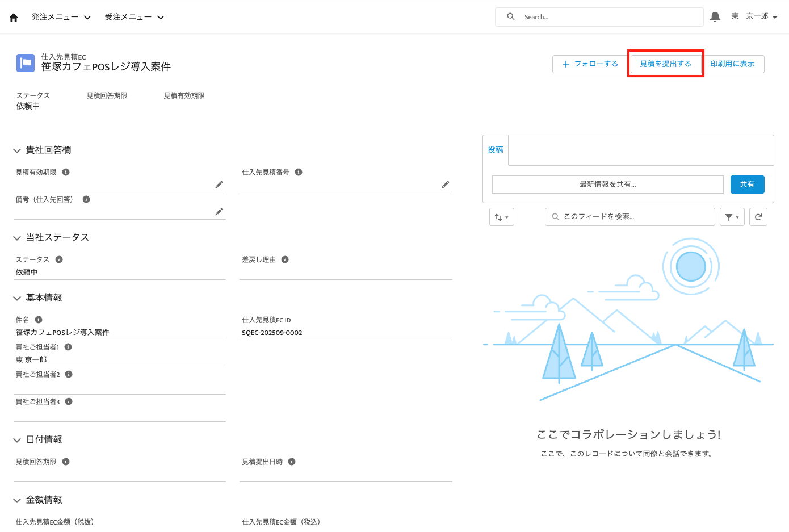Click the page title 笹塚カフェPOSレジ導入案件
This screenshot has width=789, height=532.
point(106,67)
